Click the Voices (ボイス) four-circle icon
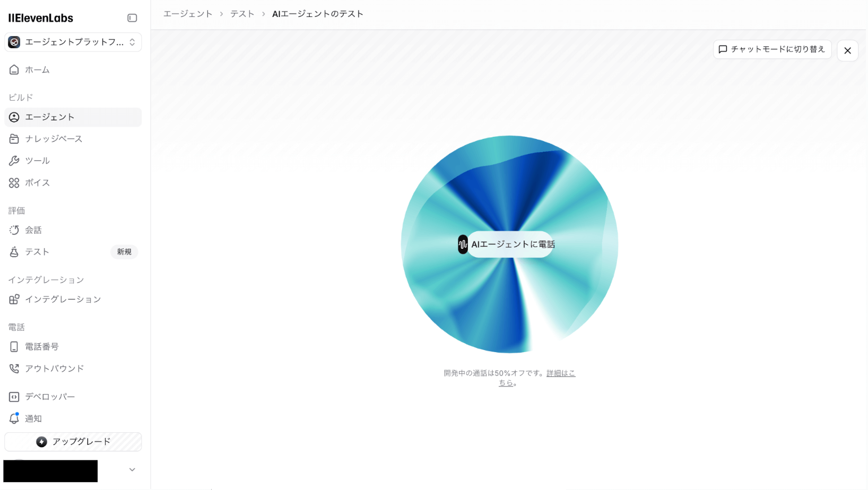The image size is (868, 490). (x=14, y=183)
